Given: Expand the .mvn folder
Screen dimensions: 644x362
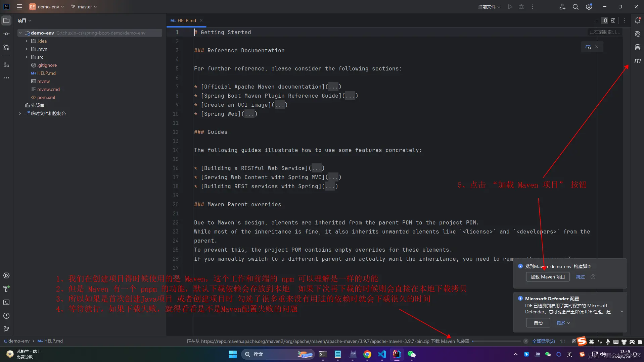Looking at the screenshot, I should tap(27, 49).
